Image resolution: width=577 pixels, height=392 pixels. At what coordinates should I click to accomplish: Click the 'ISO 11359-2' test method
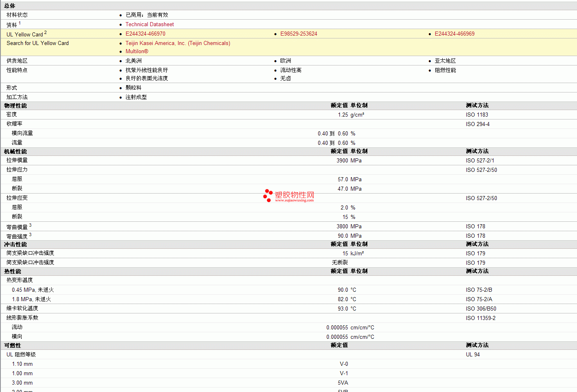pos(480,318)
